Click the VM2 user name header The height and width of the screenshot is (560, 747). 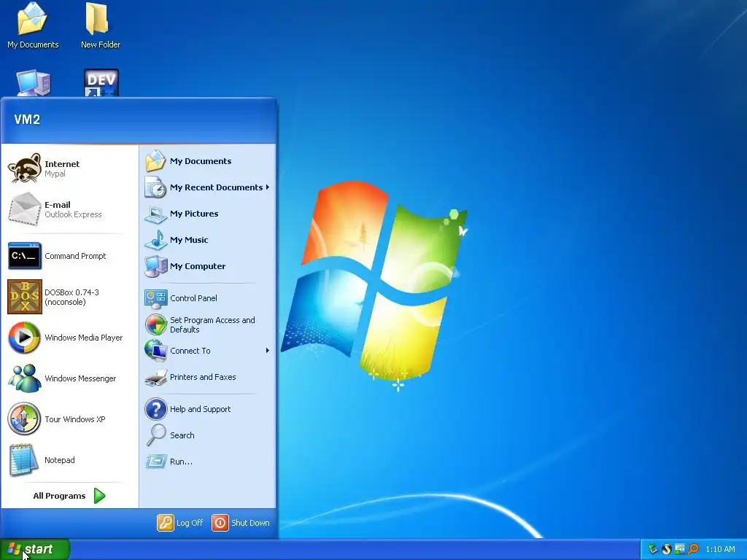point(27,120)
